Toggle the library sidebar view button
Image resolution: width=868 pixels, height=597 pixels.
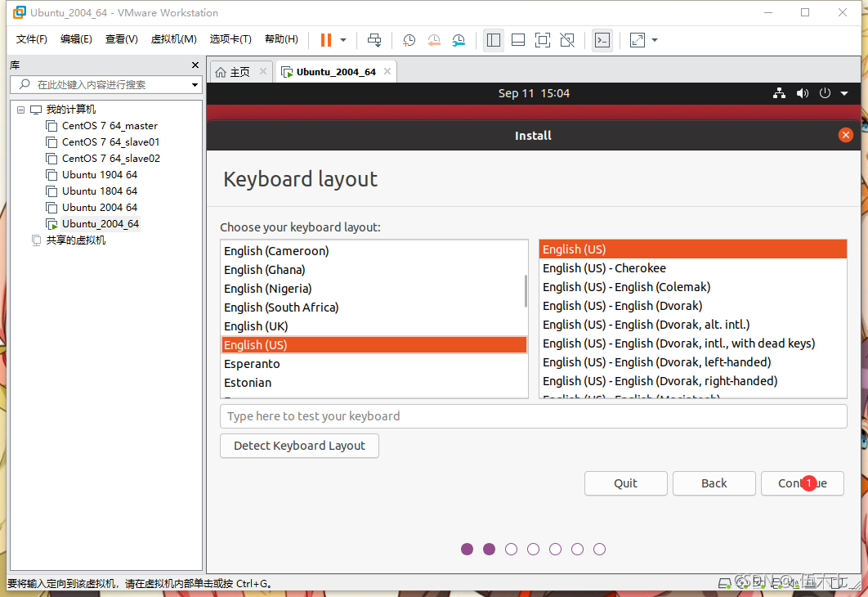[x=493, y=40]
